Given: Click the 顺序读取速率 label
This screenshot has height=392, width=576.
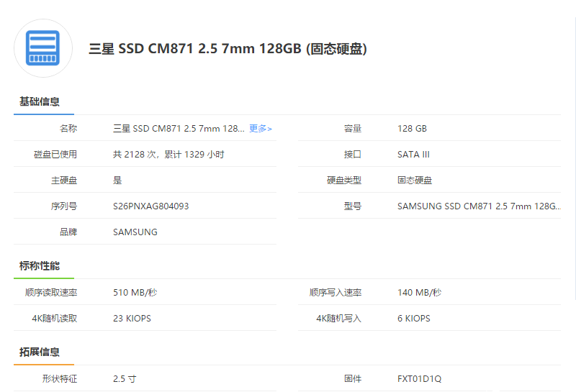Looking at the screenshot, I should click(51, 293).
